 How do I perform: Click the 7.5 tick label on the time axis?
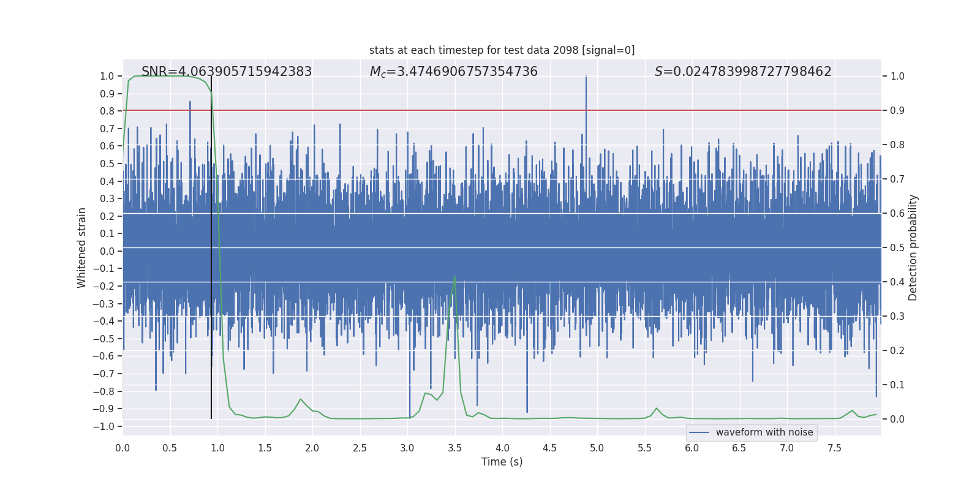[x=834, y=448]
